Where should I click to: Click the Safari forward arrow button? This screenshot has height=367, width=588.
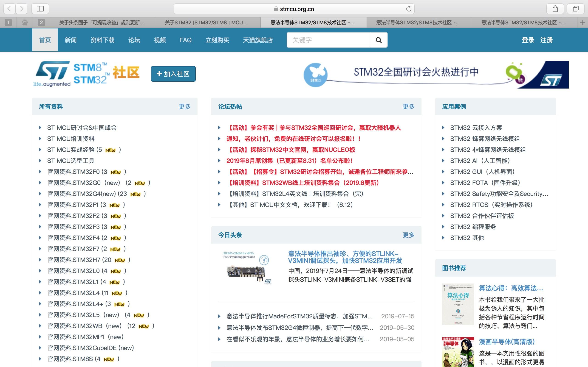pyautogui.click(x=22, y=9)
